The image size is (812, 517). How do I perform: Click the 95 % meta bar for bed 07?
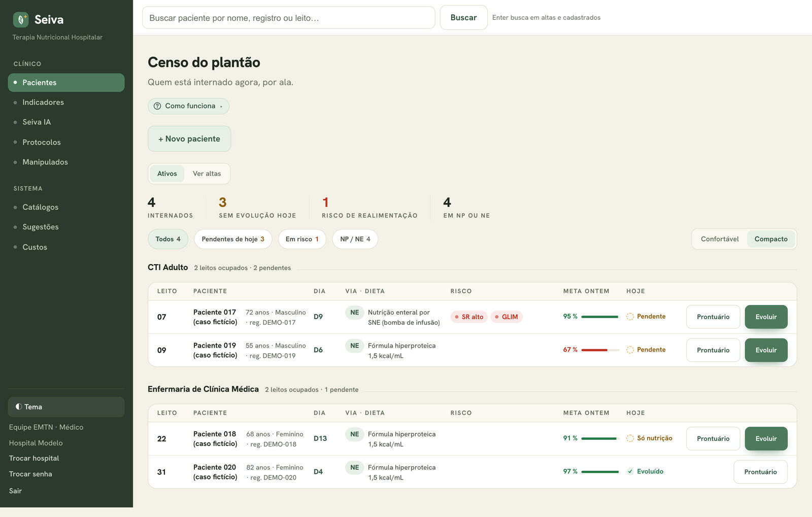coord(600,317)
